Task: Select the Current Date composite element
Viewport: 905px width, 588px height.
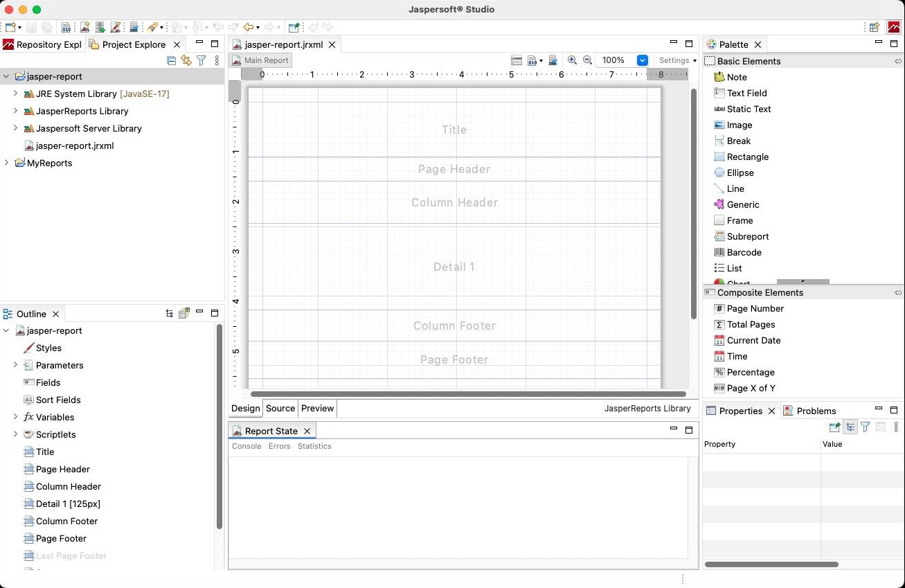Action: (x=747, y=340)
